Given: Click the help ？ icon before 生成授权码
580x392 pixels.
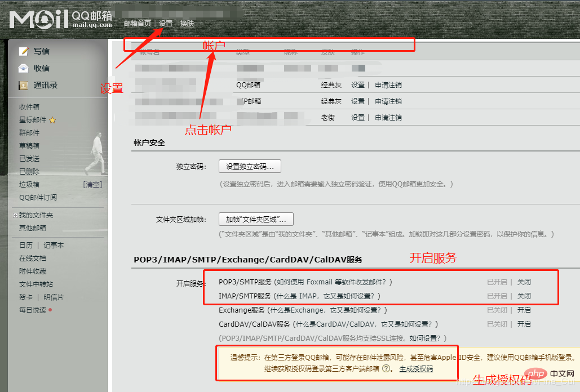Looking at the screenshot, I should (x=386, y=368).
